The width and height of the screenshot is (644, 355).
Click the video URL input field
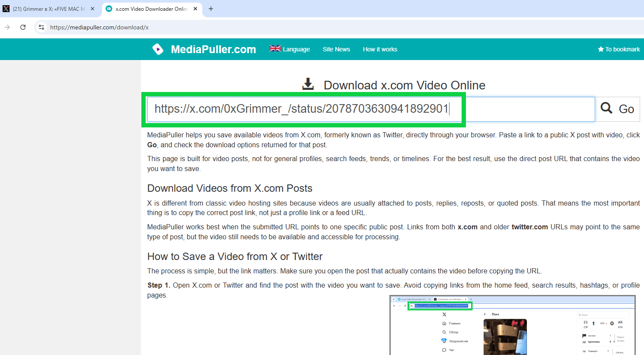pos(371,109)
